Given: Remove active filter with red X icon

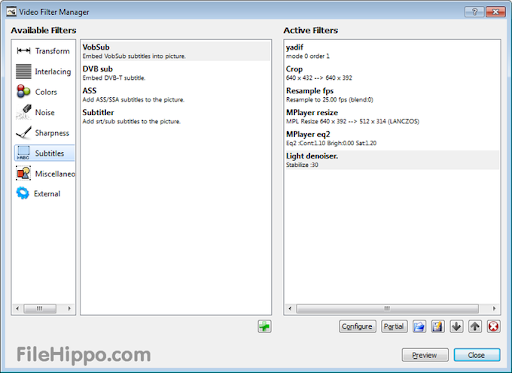Looking at the screenshot, I should pos(493,327).
